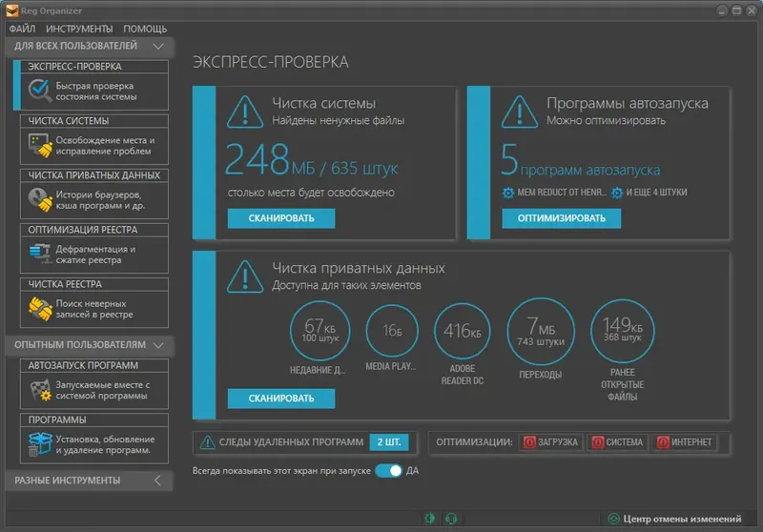Toggle always show this screen at startup
763x532 pixels.
click(x=388, y=471)
